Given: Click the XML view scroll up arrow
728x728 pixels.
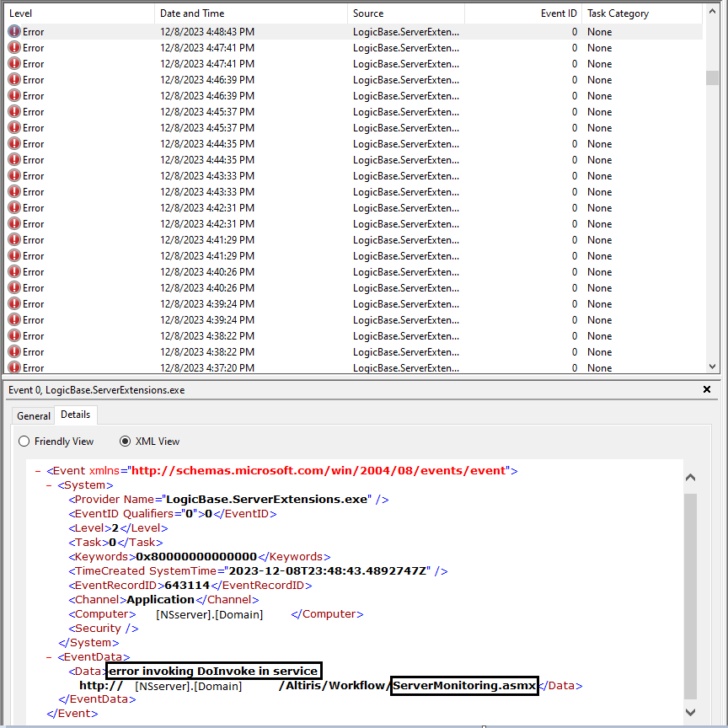Looking at the screenshot, I should pos(690,478).
